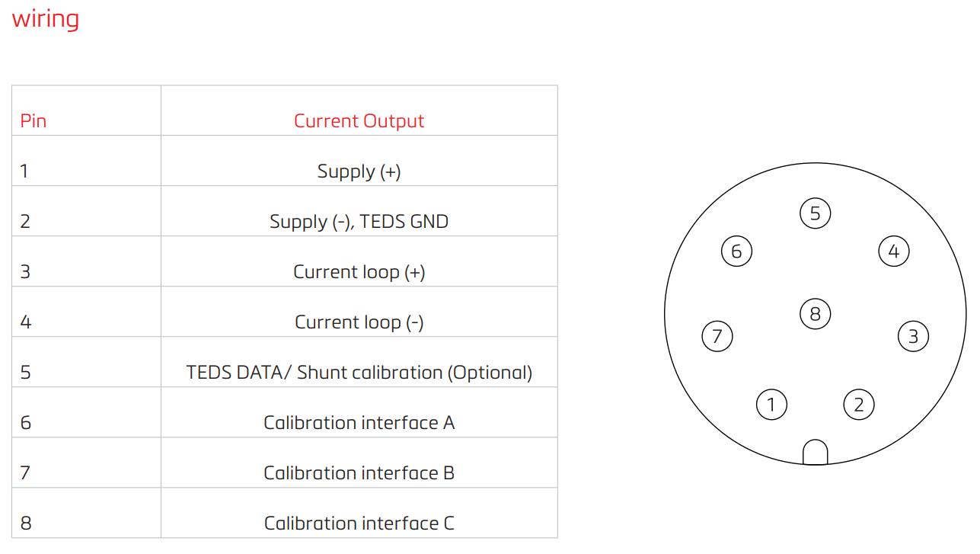The width and height of the screenshot is (980, 554).
Task: Click the 'Supply (-), TEDS GND' cell
Action: click(x=359, y=222)
